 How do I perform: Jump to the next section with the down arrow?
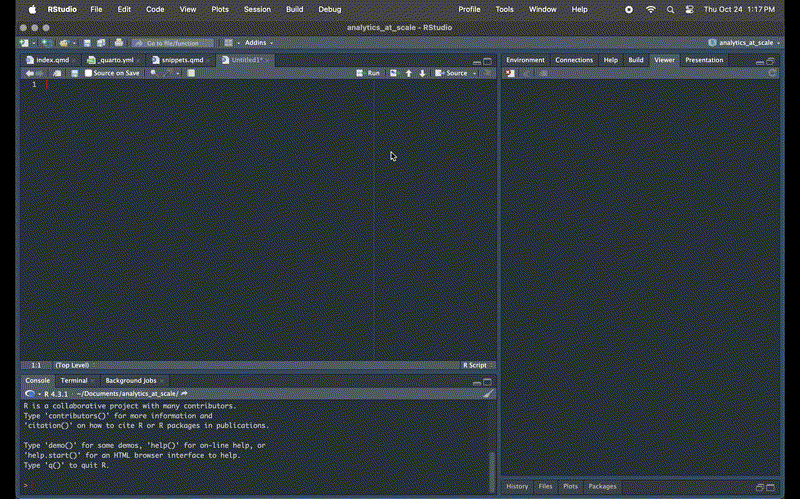pos(422,73)
